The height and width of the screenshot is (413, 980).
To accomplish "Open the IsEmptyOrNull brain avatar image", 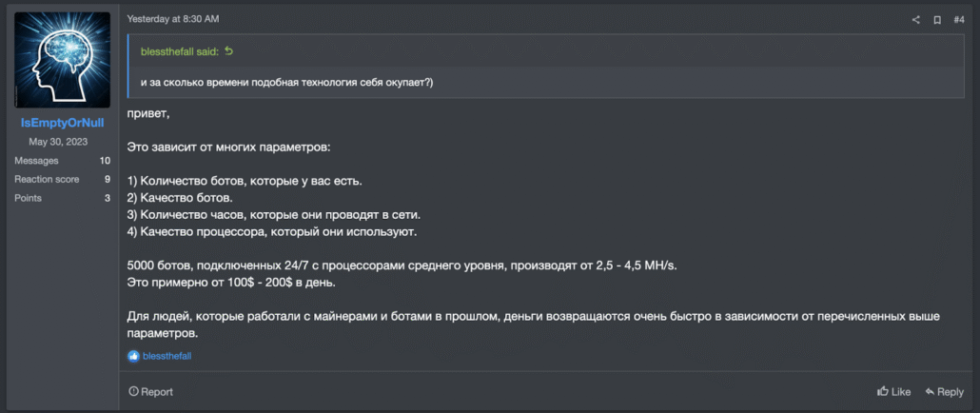I will click(x=63, y=59).
